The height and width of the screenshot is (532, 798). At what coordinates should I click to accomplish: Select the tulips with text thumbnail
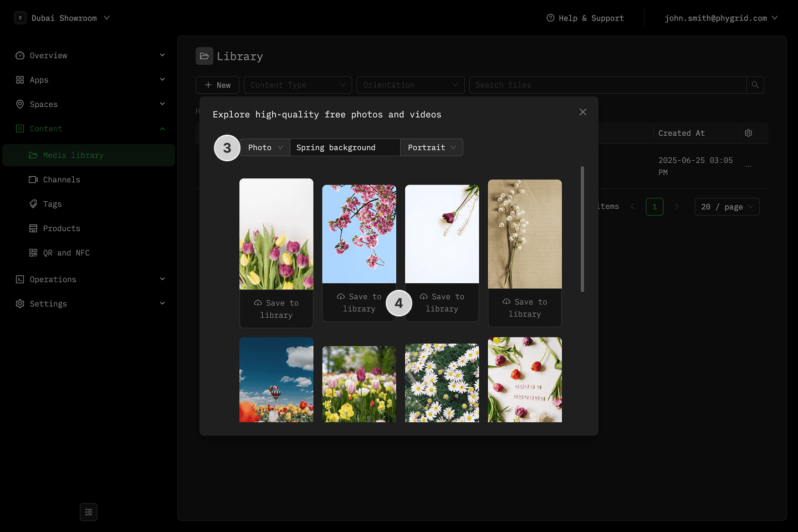(x=525, y=380)
